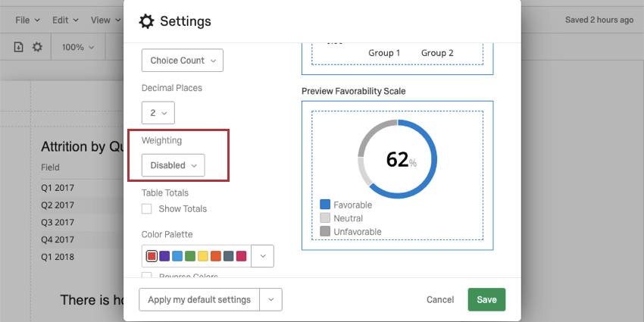Viewport: 644px width, 322px height.
Task: Open the color palette dropdown arrow
Action: click(x=262, y=256)
